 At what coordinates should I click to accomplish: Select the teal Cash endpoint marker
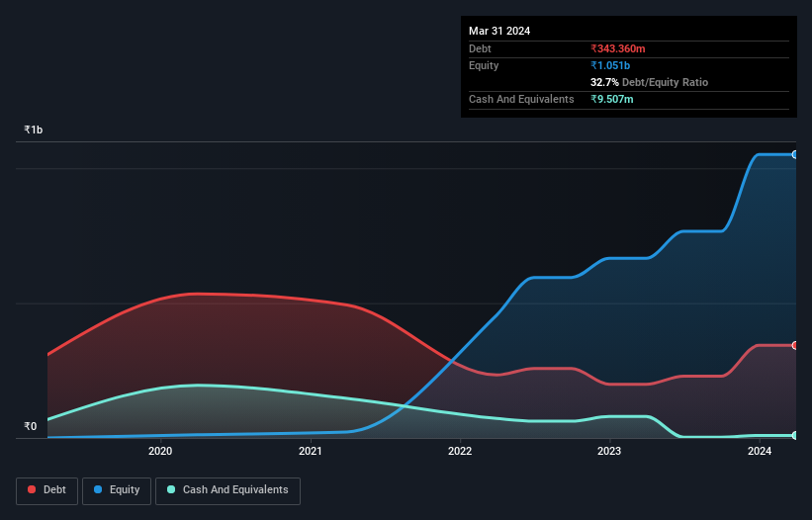(x=795, y=436)
